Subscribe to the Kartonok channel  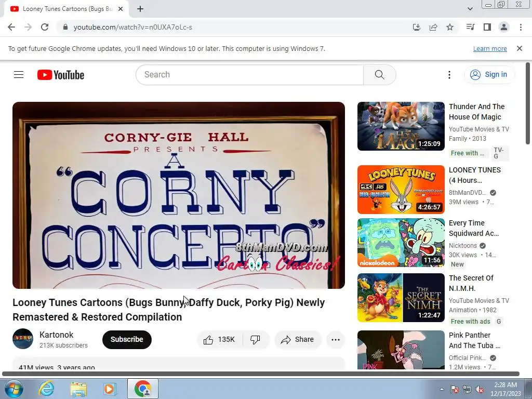[127, 339]
